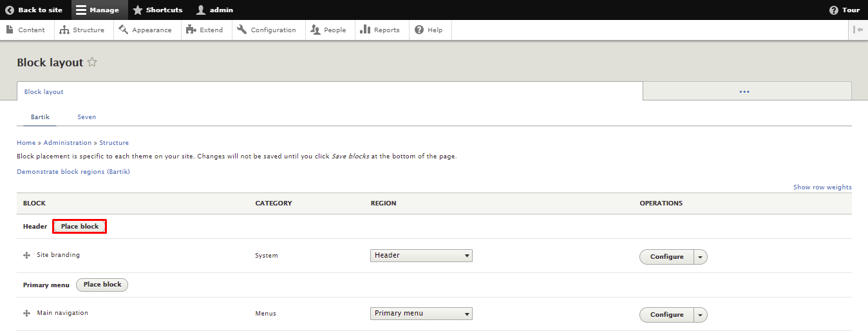Image resolution: width=868 pixels, height=331 pixels.
Task: Expand Site branding Configure operations arrow
Action: click(x=700, y=257)
